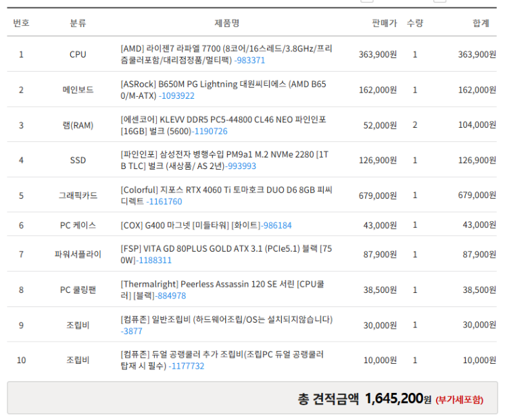Click the KLEVV DDR5 PC5-44800 product name
Image resolution: width=507 pixels, height=420 pixels.
click(x=224, y=125)
